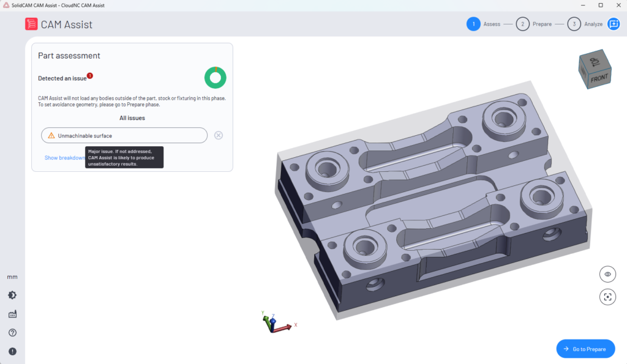Click the fit-to-view frame icon
This screenshot has height=364, width=627.
tap(607, 297)
